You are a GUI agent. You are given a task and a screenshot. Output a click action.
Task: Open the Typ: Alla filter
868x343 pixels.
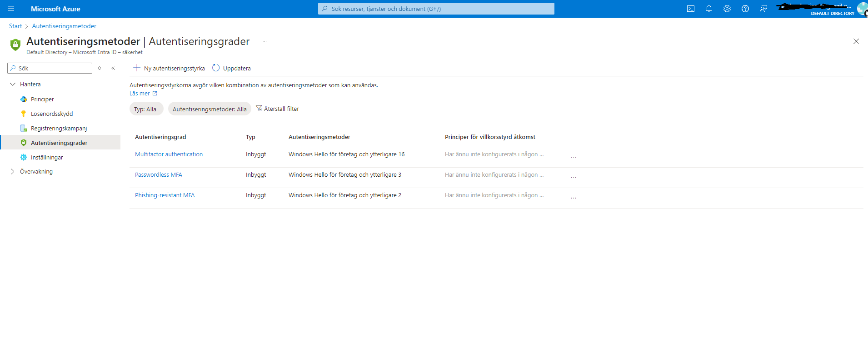pyautogui.click(x=146, y=109)
